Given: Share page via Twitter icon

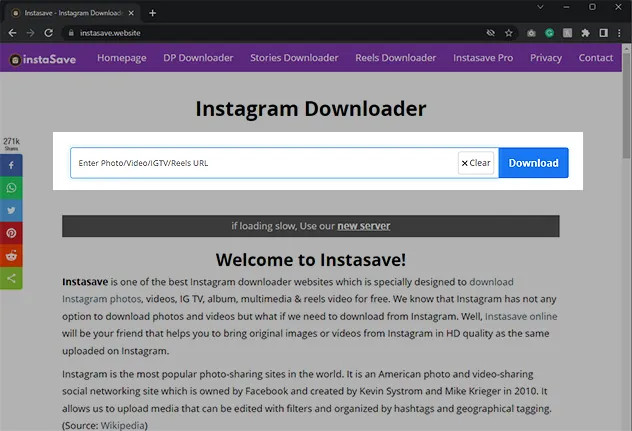Looking at the screenshot, I should [11, 210].
